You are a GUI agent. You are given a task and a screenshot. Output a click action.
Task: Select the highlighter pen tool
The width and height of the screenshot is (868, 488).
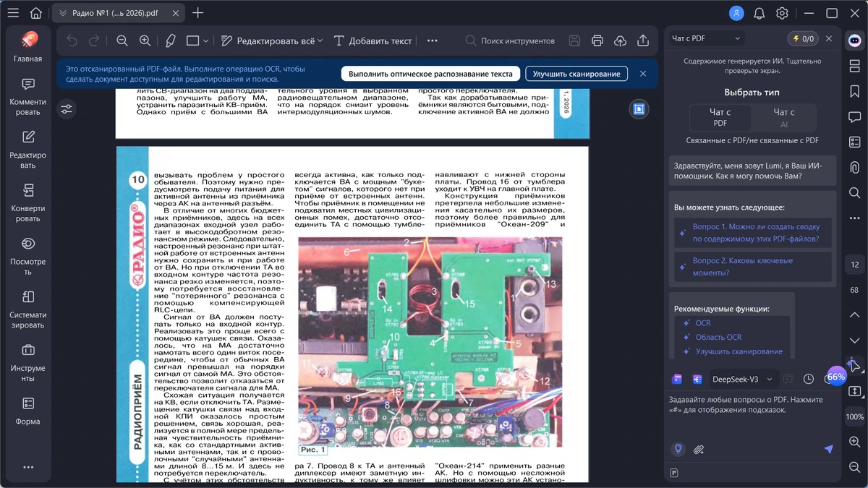[x=170, y=41]
